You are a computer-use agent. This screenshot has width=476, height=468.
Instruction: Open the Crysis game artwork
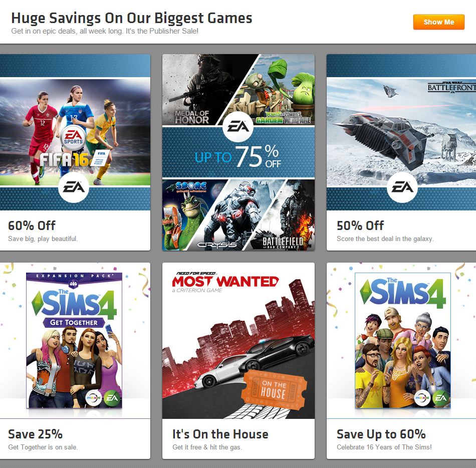[235, 215]
